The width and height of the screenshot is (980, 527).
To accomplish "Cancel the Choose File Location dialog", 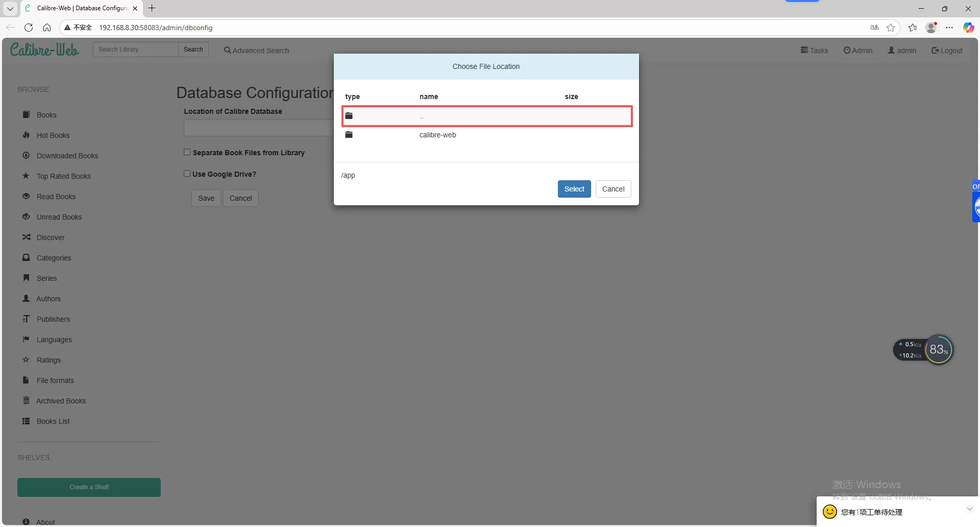I will (613, 189).
